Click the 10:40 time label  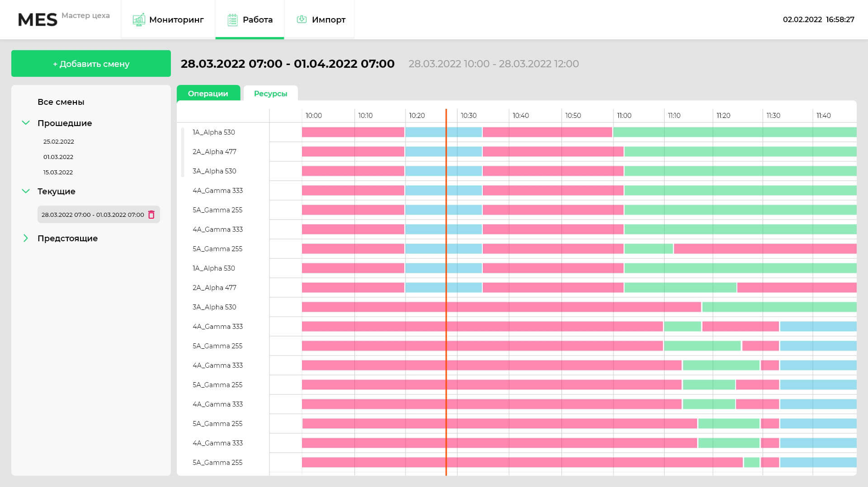point(521,116)
